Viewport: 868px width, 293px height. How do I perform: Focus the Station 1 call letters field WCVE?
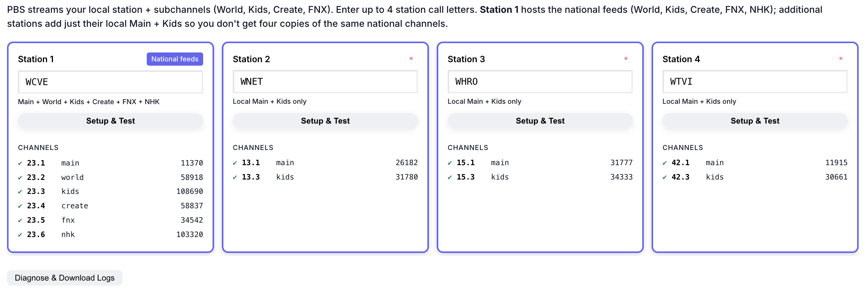click(x=111, y=82)
